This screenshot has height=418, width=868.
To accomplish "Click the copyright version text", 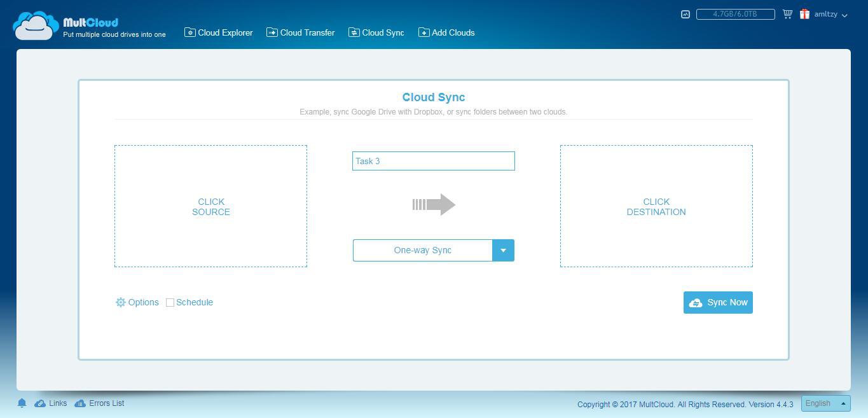I will [685, 404].
